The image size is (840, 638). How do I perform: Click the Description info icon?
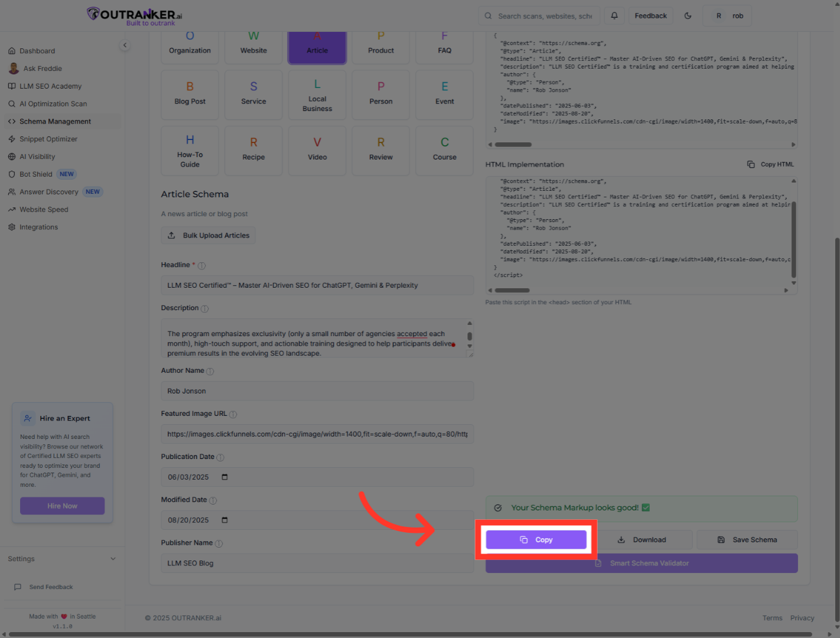(x=205, y=309)
